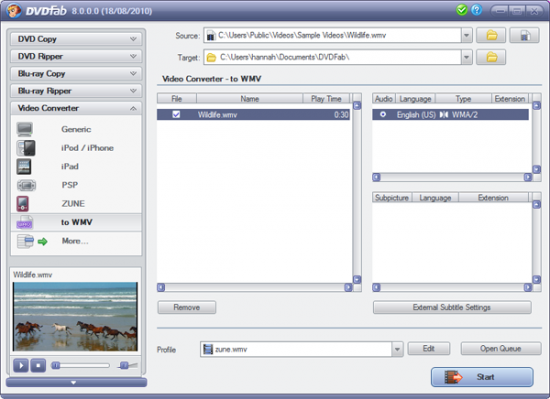Click the Audio Type column header

point(463,99)
